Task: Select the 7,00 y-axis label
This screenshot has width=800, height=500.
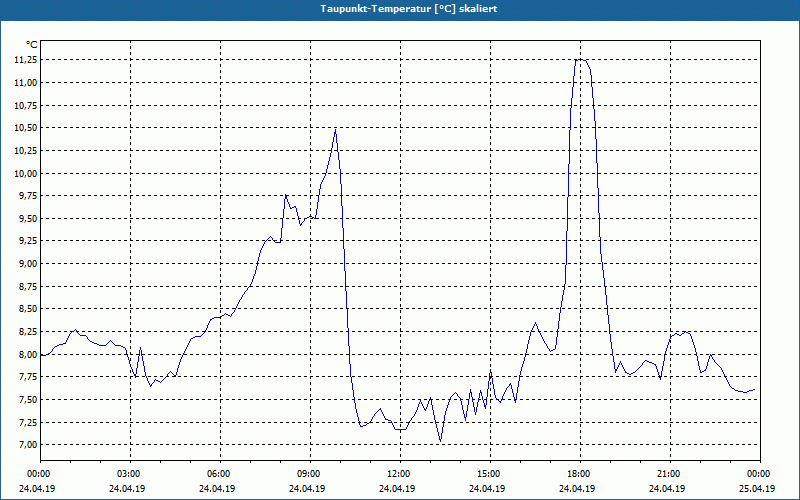Action: click(28, 445)
